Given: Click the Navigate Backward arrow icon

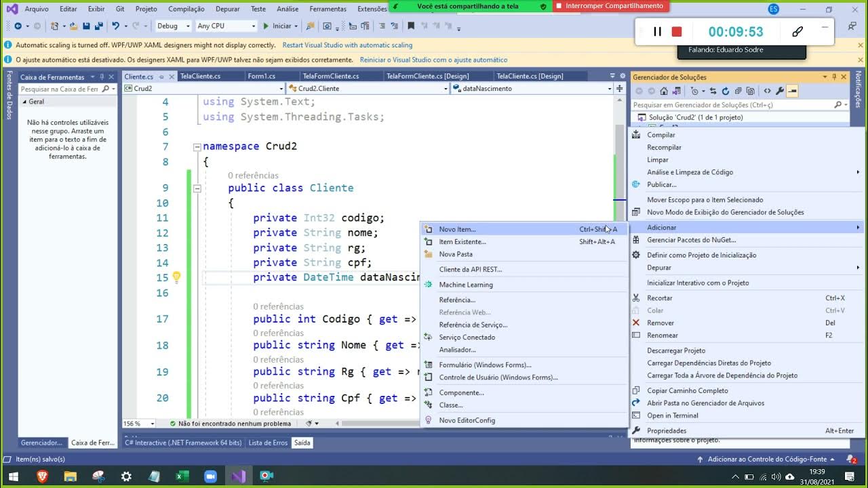Looking at the screenshot, I should click(x=18, y=26).
